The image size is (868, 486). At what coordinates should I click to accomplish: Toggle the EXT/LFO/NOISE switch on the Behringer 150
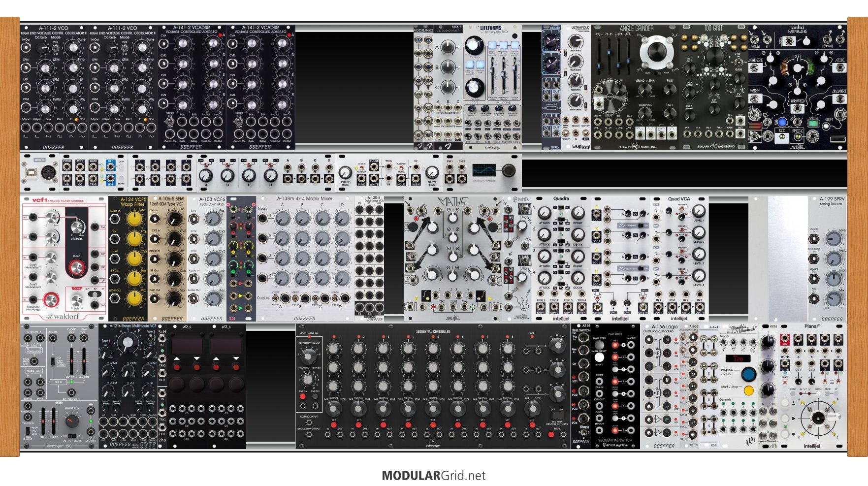click(x=53, y=361)
